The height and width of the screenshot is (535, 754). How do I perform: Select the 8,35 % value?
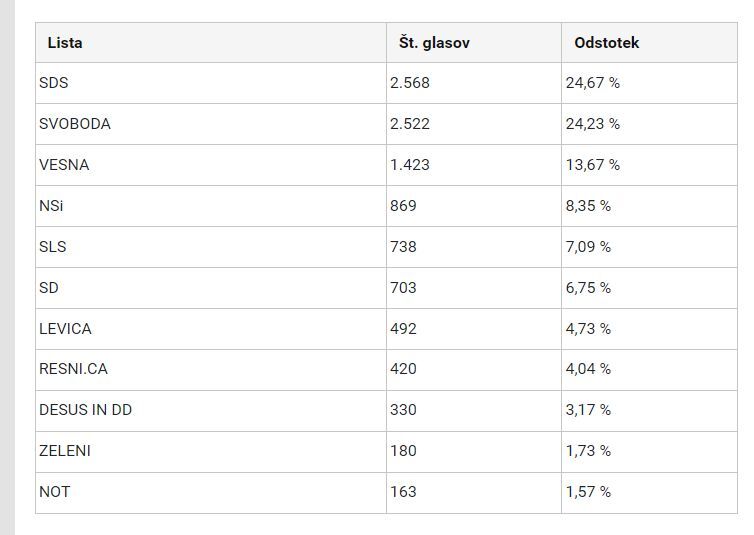tap(588, 206)
